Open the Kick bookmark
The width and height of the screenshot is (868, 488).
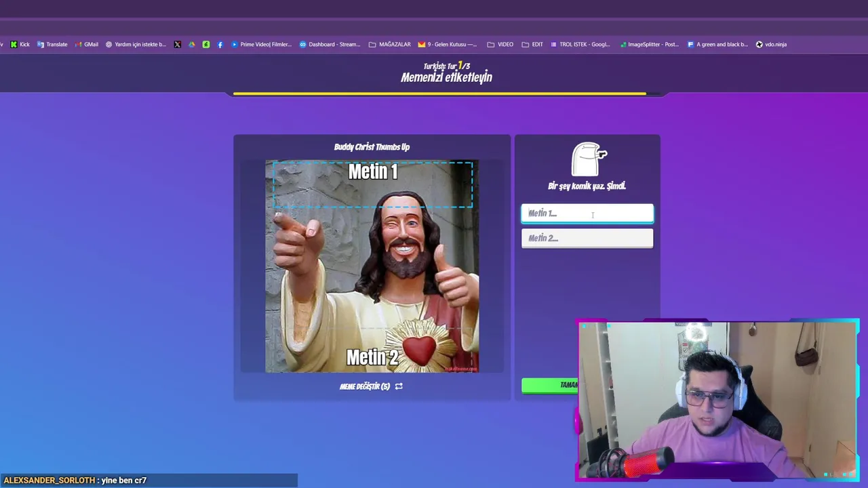coord(20,44)
